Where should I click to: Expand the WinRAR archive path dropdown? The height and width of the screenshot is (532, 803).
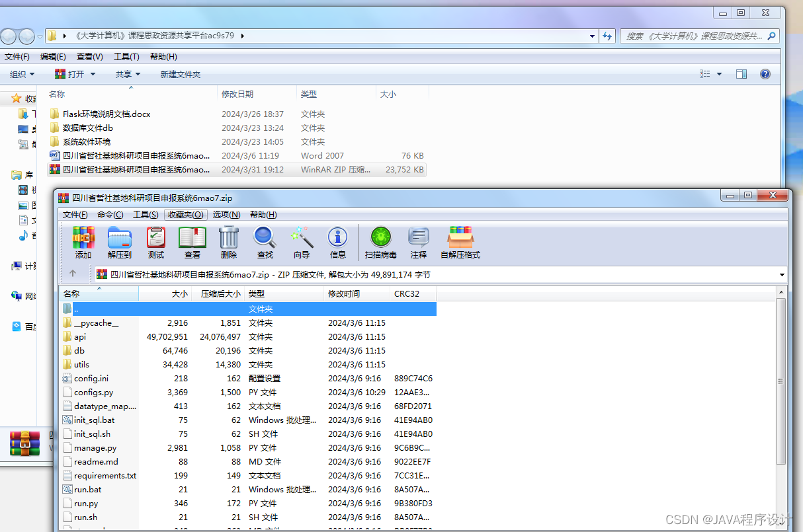782,274
